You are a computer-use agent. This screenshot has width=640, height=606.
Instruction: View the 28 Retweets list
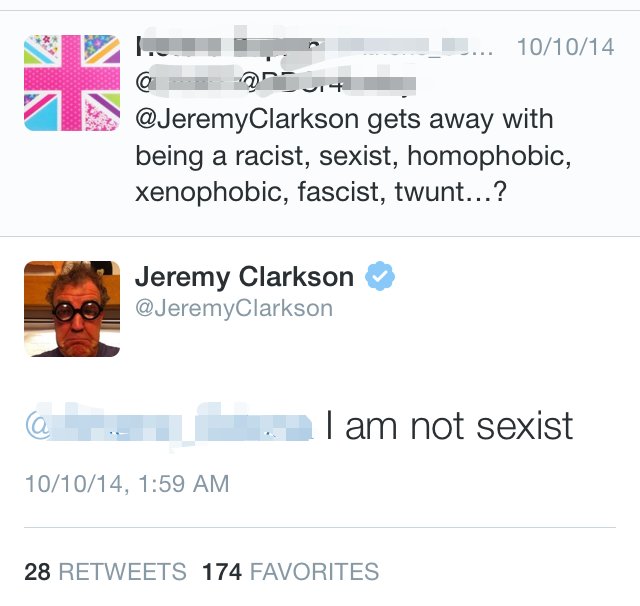105,572
